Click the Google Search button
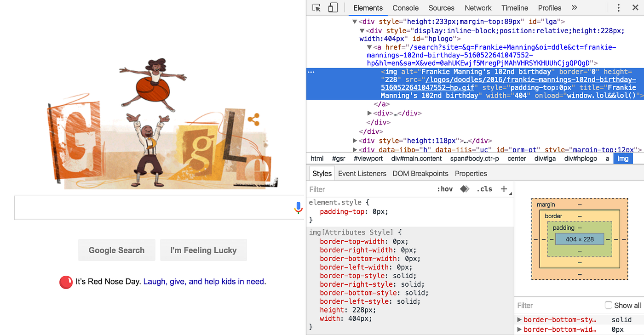 pos(116,250)
